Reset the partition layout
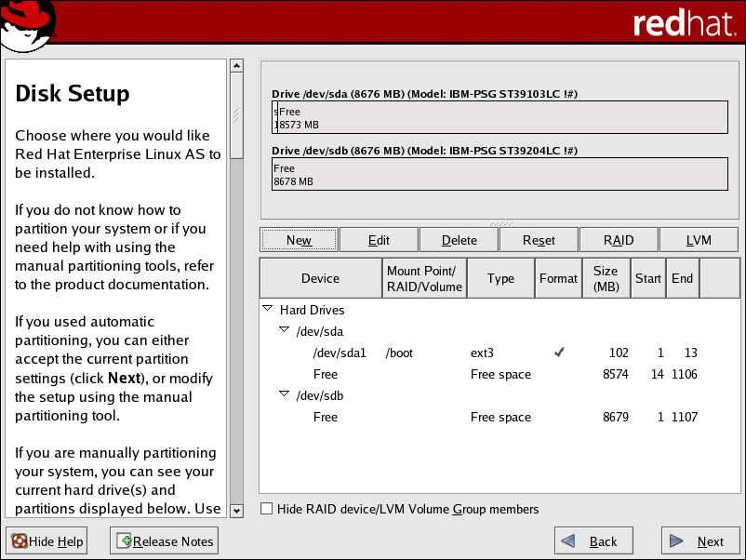This screenshot has width=746, height=560. click(539, 239)
